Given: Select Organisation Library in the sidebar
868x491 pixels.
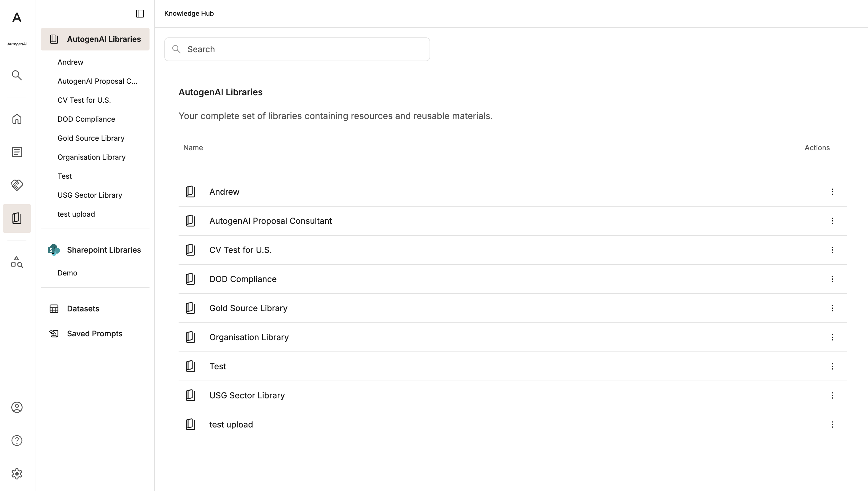Looking at the screenshot, I should (91, 157).
